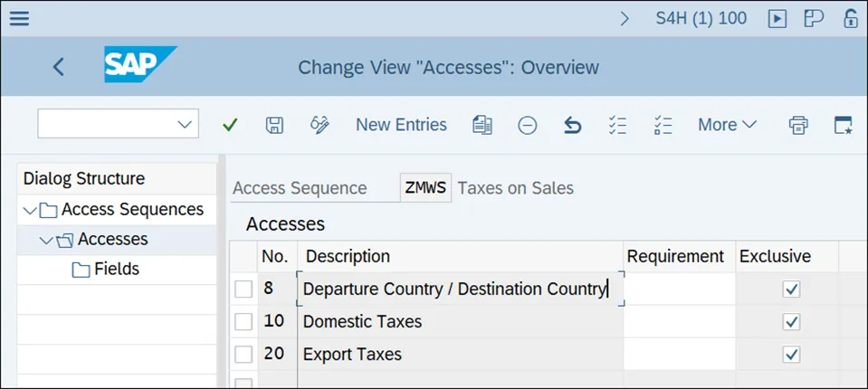Click the green checkmark Enter icon
Viewport: 868px width, 389px height.
230,125
